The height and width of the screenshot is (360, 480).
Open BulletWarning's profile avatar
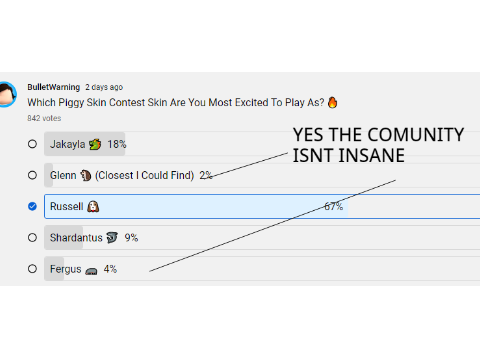click(x=7, y=94)
